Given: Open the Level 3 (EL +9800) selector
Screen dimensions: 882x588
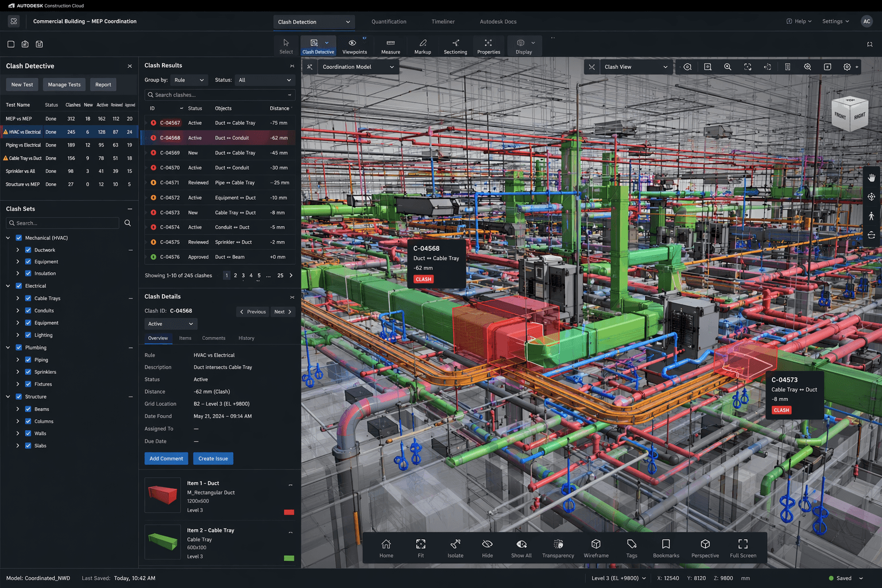Looking at the screenshot, I should point(618,578).
